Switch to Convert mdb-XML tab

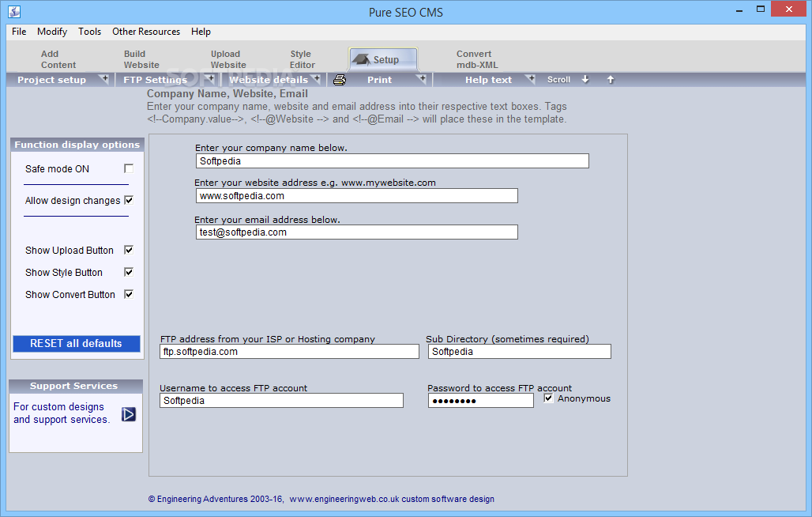click(477, 59)
